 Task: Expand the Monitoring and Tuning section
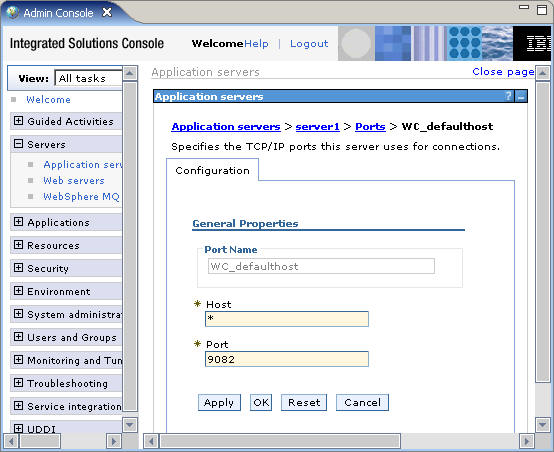tap(18, 360)
